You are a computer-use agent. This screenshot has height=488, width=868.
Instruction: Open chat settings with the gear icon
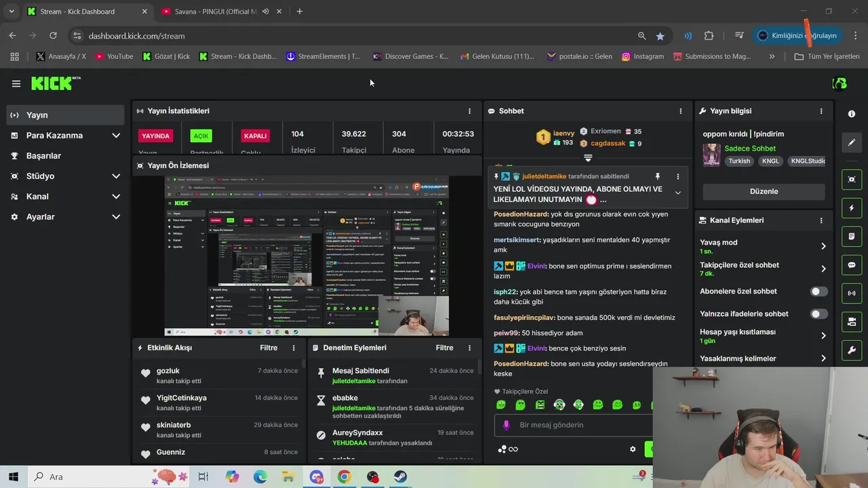(x=633, y=449)
